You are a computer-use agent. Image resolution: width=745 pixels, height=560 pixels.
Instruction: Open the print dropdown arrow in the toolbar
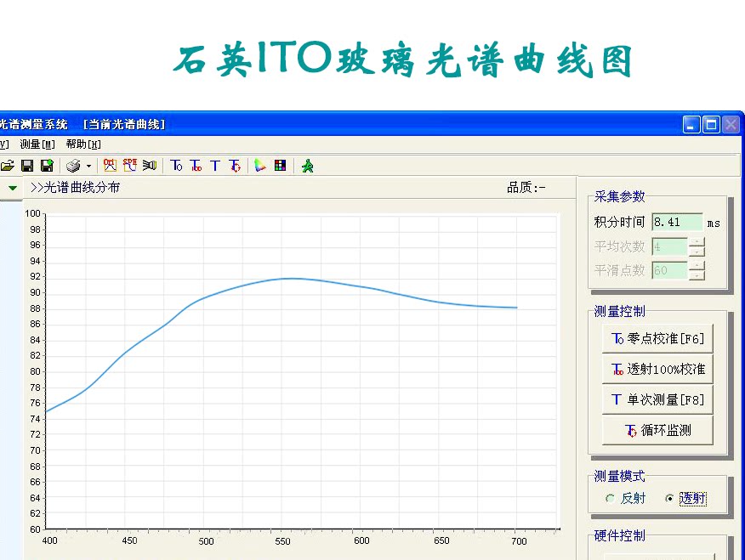click(88, 166)
